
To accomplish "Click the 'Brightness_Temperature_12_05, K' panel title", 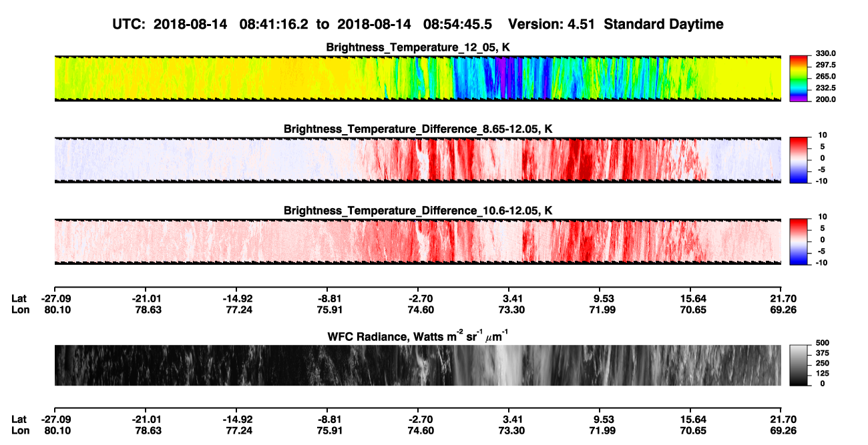I will point(417,47).
